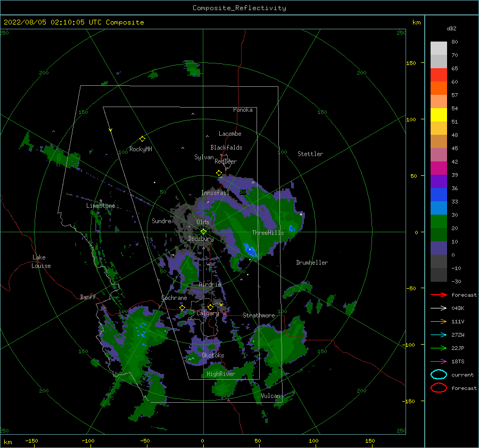479x448 pixels.
Task: Click the dBZ legend heading
Action: coord(451,28)
